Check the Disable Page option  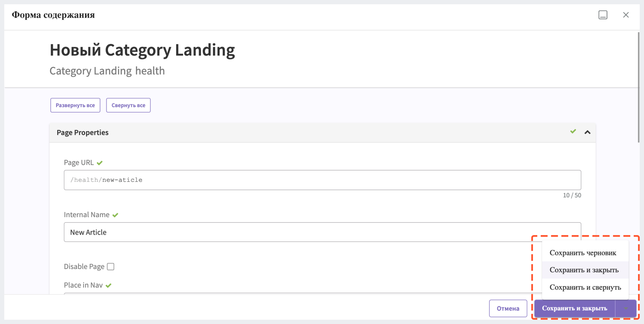111,266
